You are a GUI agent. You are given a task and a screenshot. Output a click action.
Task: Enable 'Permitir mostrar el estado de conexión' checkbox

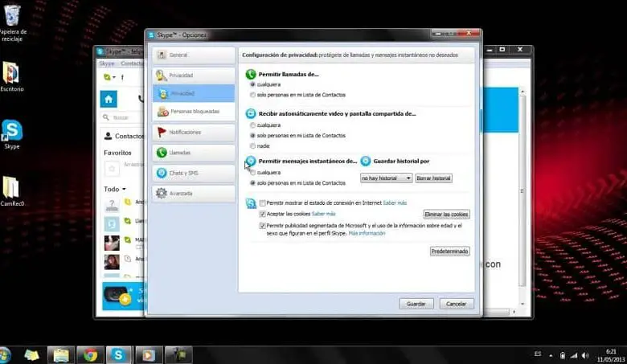tap(262, 203)
